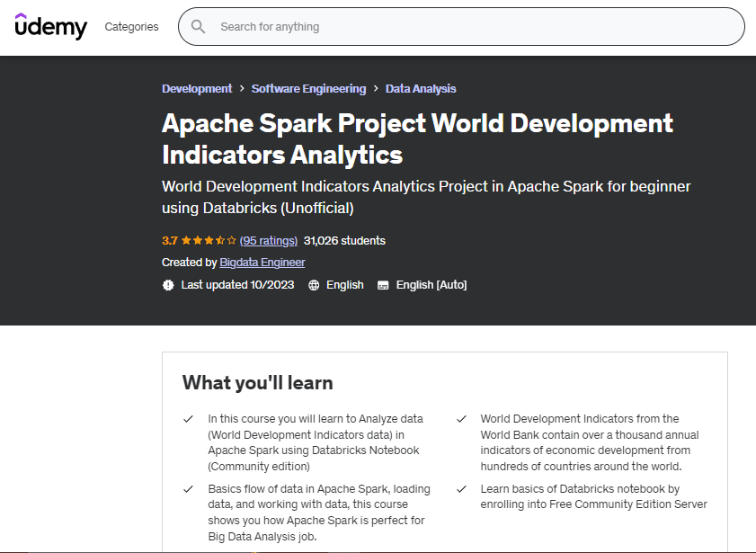Screen dimensions: 756x553
Task: Click the Last updated badge icon
Action: [168, 285]
